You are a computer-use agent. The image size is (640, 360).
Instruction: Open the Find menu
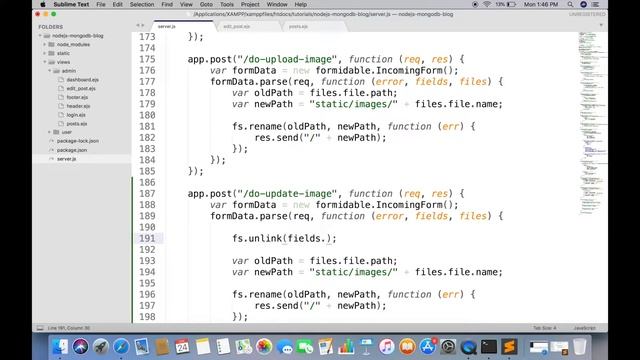coord(167,4)
